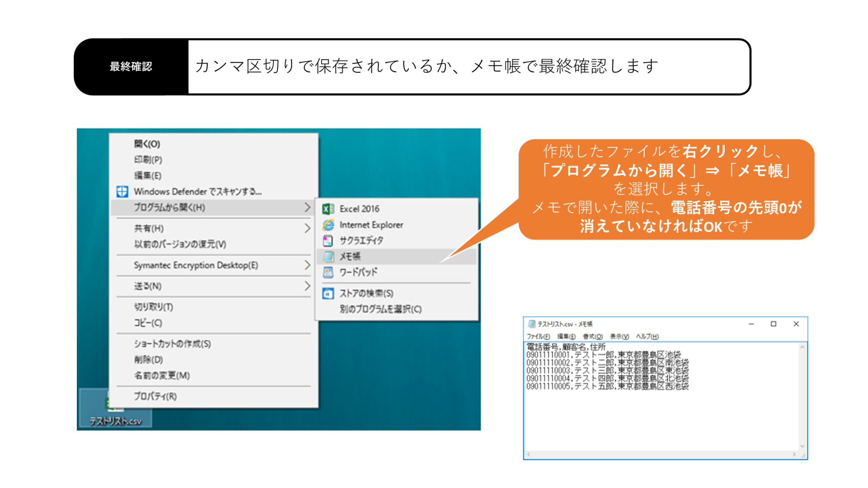Click the Excel 2016 icon in submenu
The width and height of the screenshot is (868, 488).
tap(328, 209)
